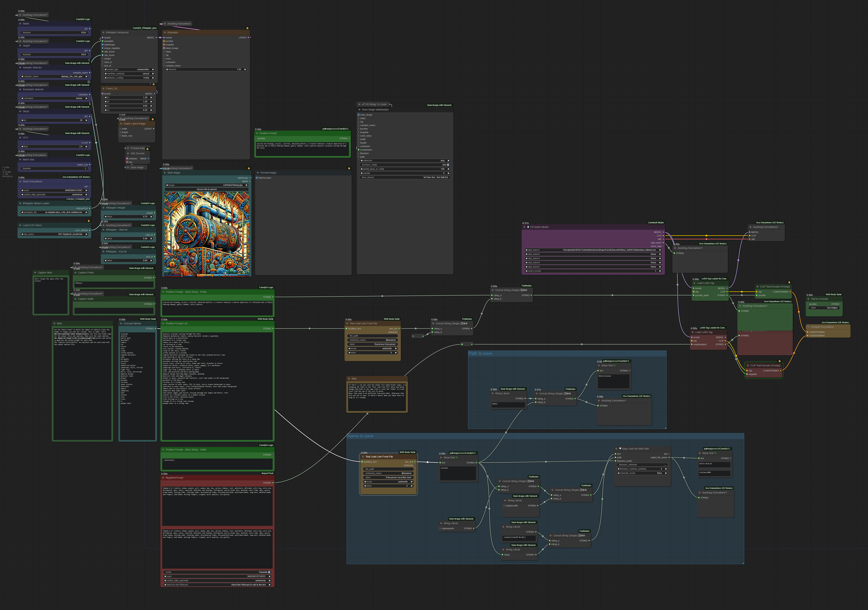
Task: Open the embeds_scaling V only dropdown
Action: (x=129, y=78)
